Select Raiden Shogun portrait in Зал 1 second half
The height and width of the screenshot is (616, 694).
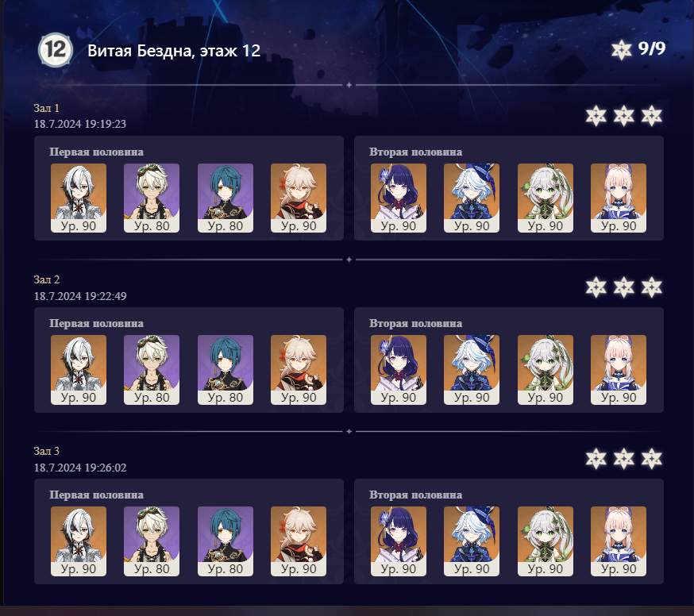pos(399,198)
